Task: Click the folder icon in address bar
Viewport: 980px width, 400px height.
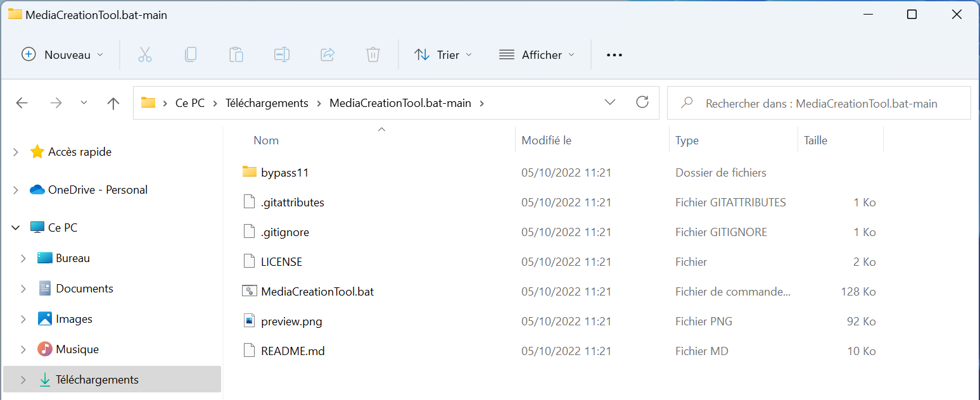Action: (148, 103)
